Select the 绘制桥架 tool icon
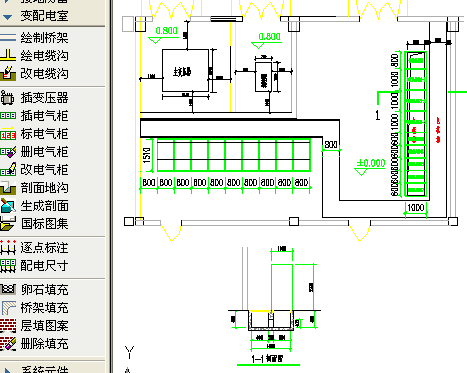The height and width of the screenshot is (373, 467). (x=8, y=37)
